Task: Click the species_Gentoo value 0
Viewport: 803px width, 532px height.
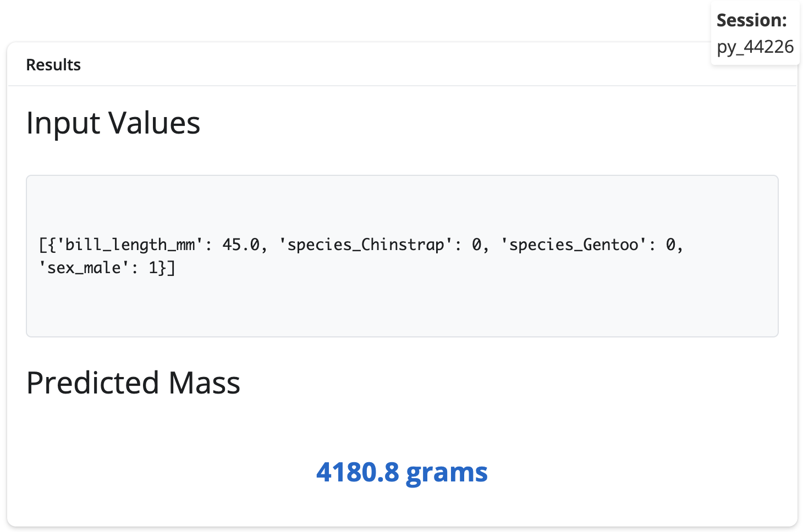Action: click(670, 245)
